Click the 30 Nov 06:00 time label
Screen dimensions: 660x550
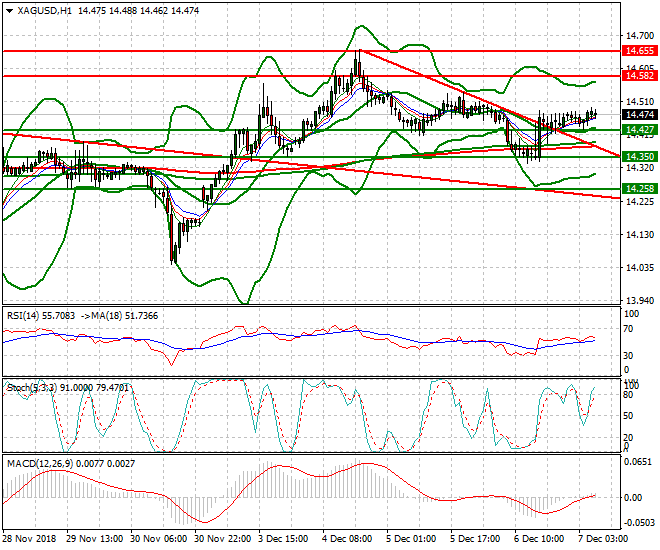tap(159, 539)
